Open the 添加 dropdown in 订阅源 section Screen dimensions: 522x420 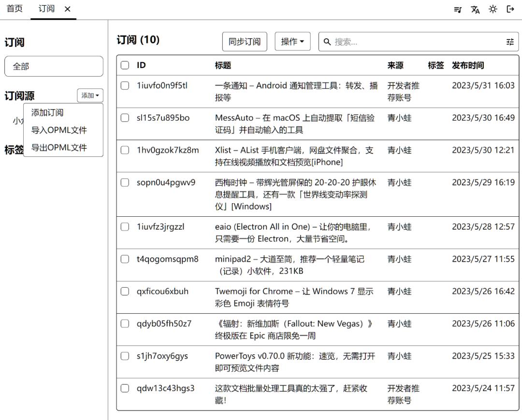click(90, 95)
